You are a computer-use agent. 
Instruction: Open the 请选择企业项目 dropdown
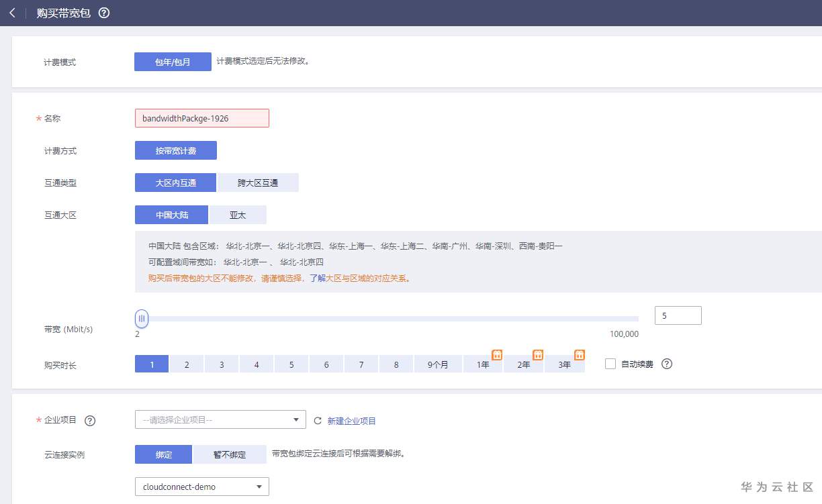point(220,419)
